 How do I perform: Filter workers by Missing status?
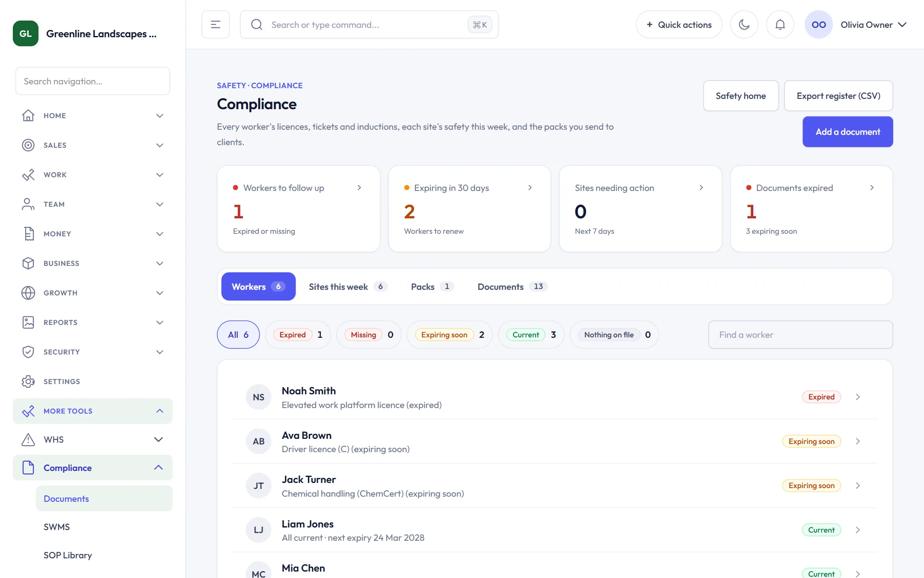pyautogui.click(x=369, y=334)
